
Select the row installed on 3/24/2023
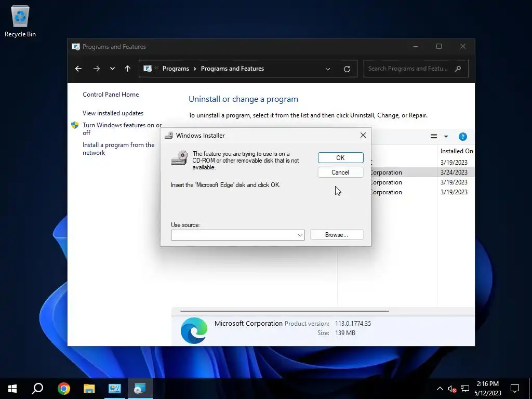(x=422, y=172)
